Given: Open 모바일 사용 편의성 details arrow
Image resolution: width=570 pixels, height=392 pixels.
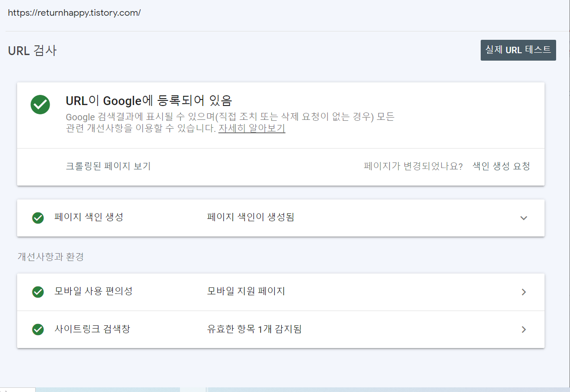Looking at the screenshot, I should [524, 292].
